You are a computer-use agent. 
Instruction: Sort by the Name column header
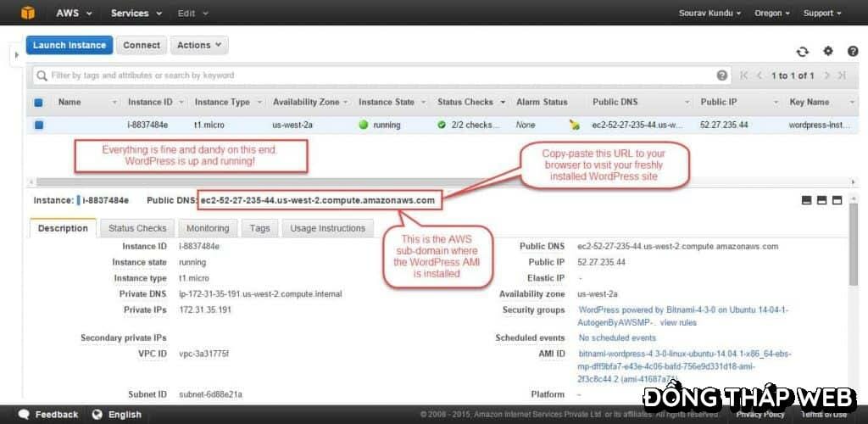pos(70,102)
